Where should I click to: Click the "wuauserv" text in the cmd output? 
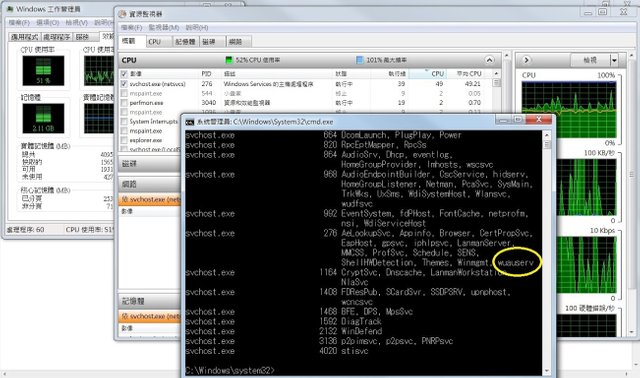(516, 262)
